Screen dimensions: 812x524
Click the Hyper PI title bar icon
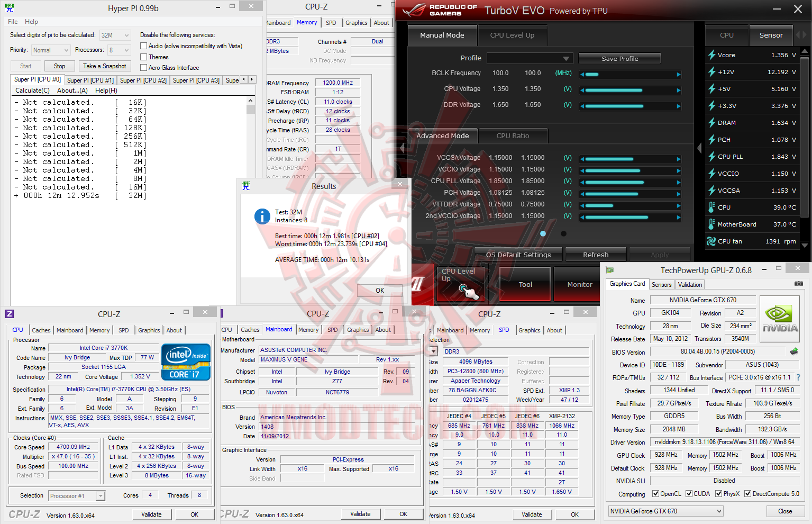point(10,8)
